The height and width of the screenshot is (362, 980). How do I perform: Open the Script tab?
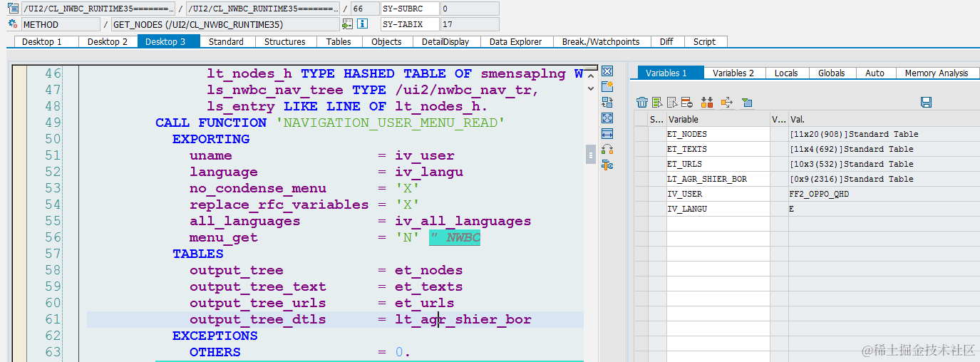coord(705,41)
